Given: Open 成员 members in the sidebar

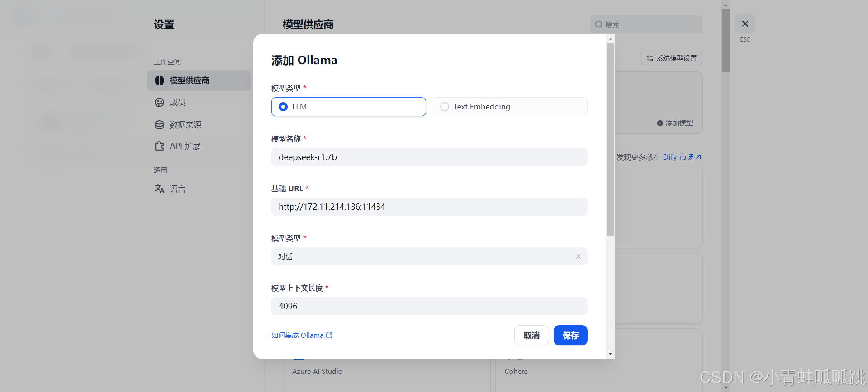Looking at the screenshot, I should click(199, 103).
